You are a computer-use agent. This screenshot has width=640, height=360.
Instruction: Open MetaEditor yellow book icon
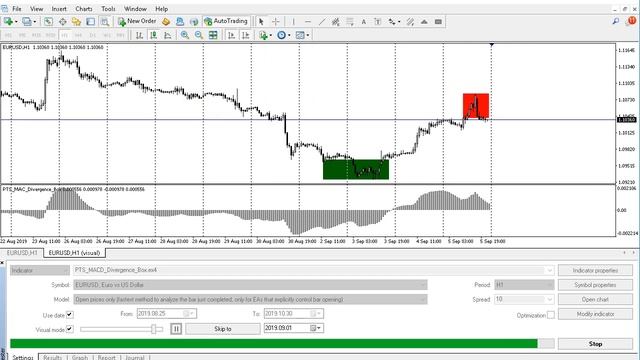tap(166, 22)
